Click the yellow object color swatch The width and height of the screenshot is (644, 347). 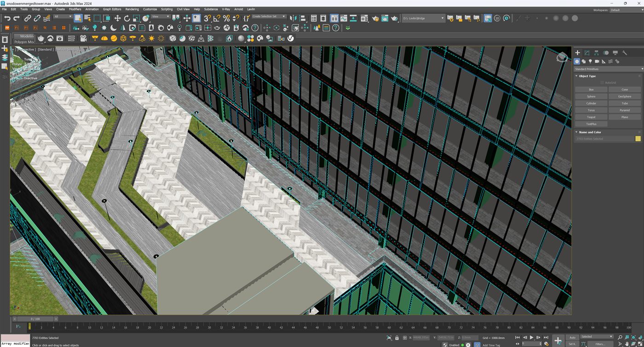coord(638,139)
